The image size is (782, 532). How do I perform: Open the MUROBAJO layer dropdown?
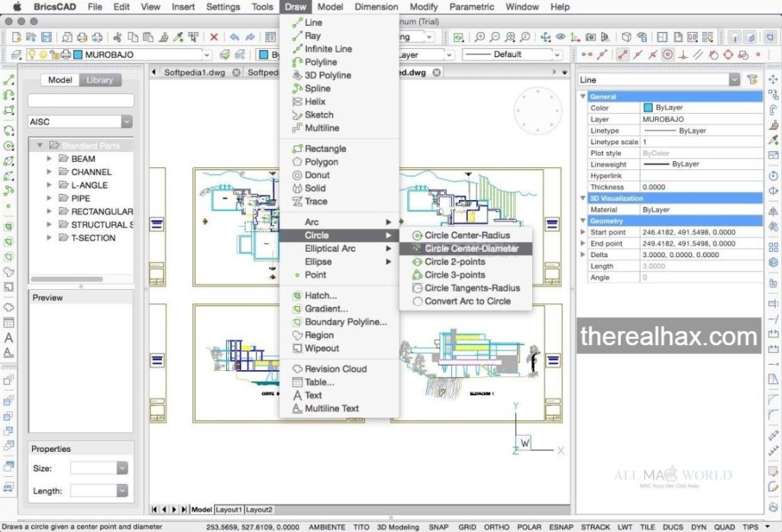coord(207,54)
